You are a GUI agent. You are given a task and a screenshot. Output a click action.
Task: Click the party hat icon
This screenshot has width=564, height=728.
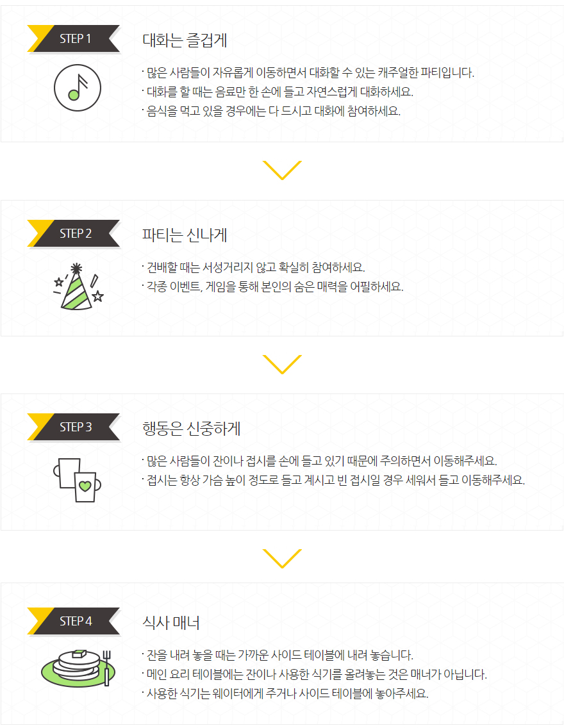click(78, 286)
